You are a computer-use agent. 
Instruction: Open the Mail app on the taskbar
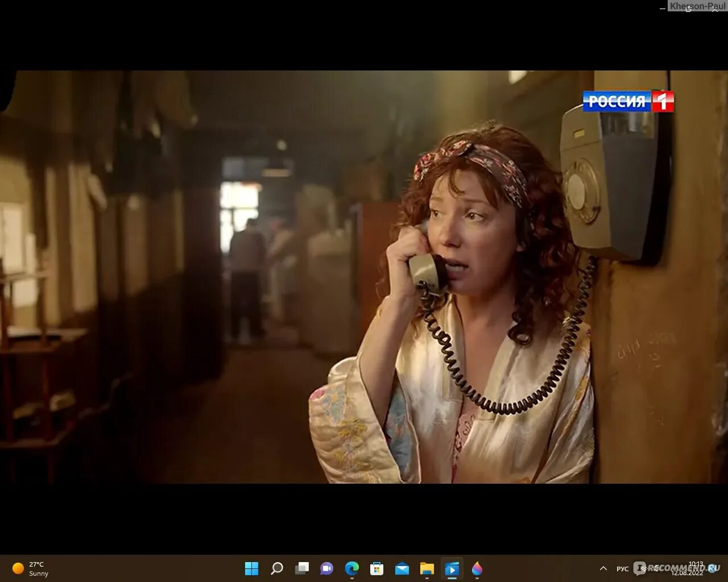point(402,568)
